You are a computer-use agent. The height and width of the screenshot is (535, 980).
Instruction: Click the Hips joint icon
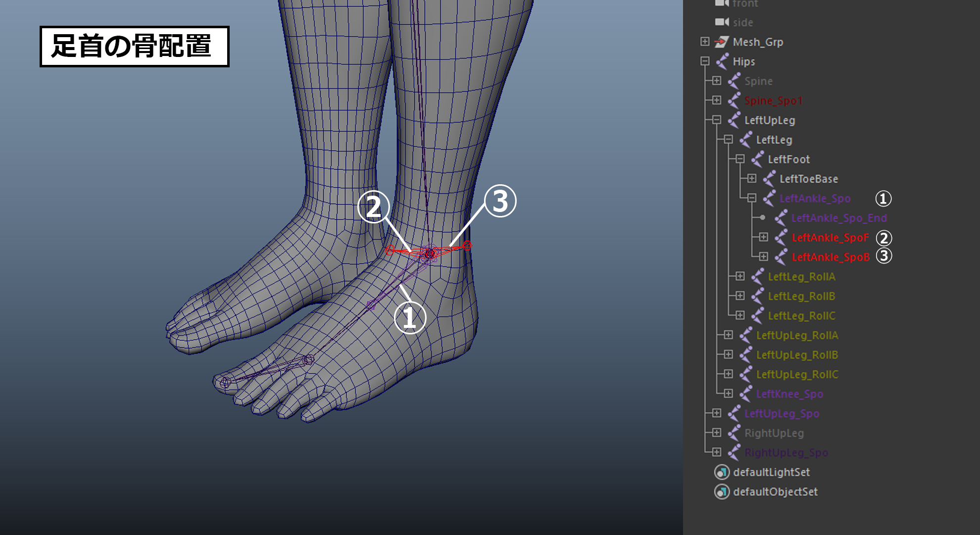pyautogui.click(x=722, y=61)
